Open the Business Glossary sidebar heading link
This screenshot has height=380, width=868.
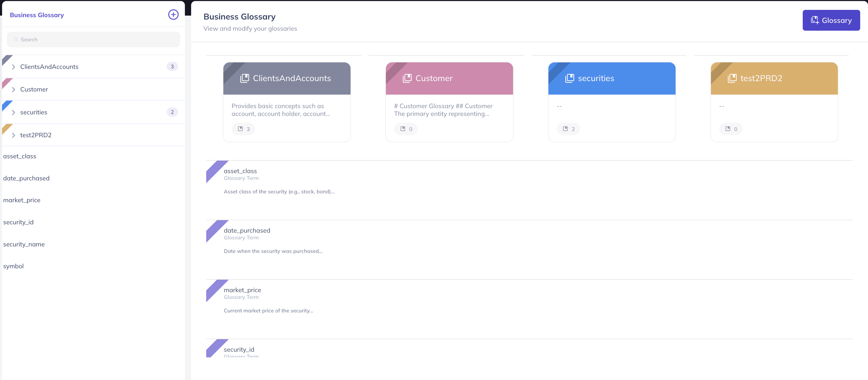pos(37,15)
